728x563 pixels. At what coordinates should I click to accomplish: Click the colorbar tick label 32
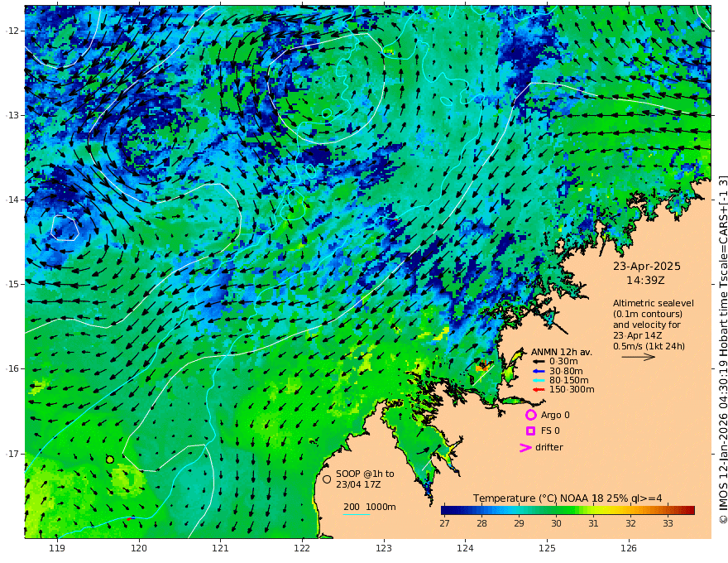tap(630, 523)
